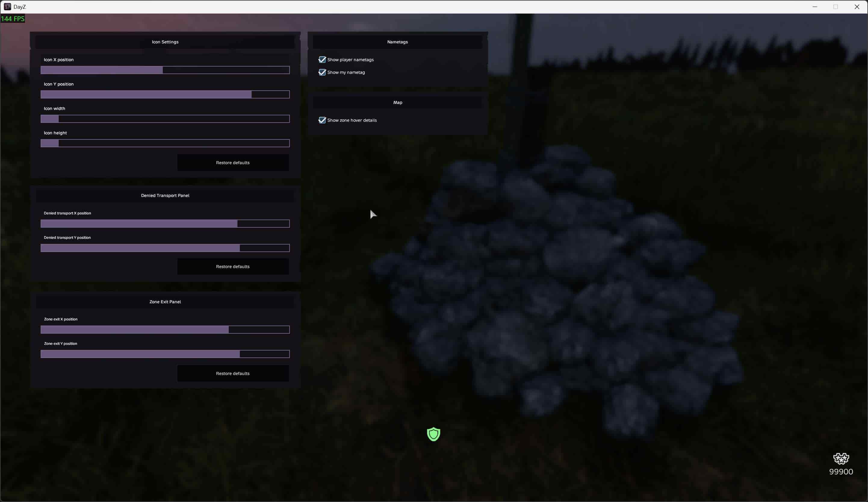Click the Nametags panel header
This screenshot has width=868, height=502.
tap(398, 42)
